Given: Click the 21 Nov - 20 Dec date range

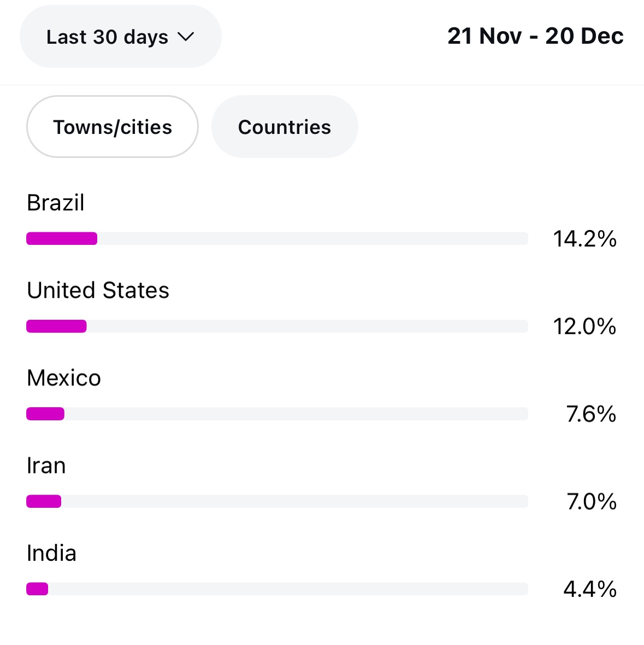Looking at the screenshot, I should (x=535, y=36).
